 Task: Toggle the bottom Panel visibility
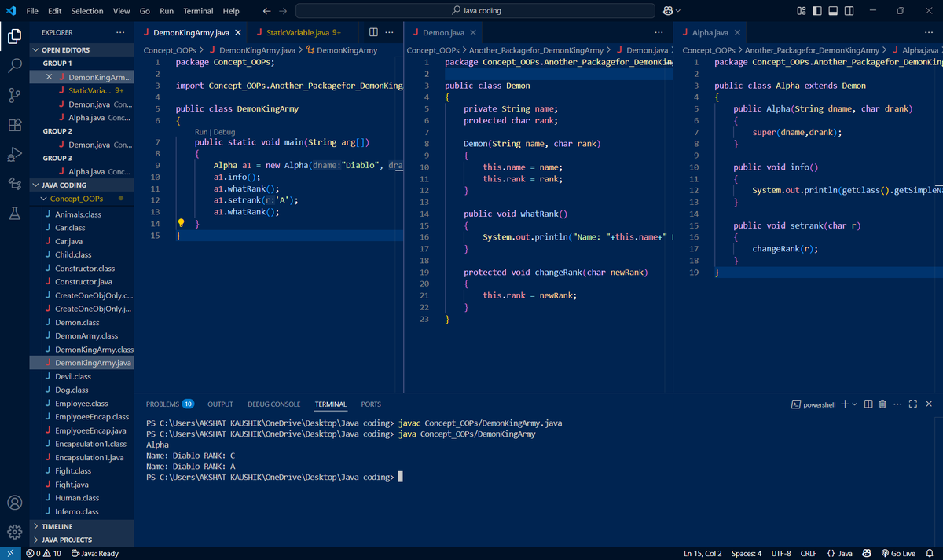tap(833, 11)
